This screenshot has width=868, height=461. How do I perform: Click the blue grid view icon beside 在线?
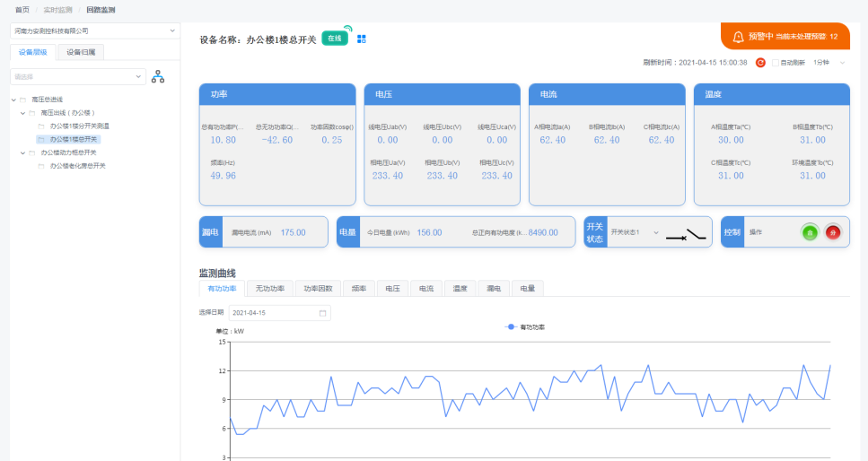[362, 39]
